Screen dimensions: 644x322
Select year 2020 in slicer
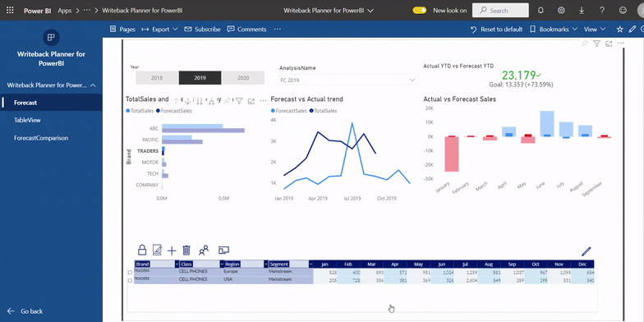[243, 77]
